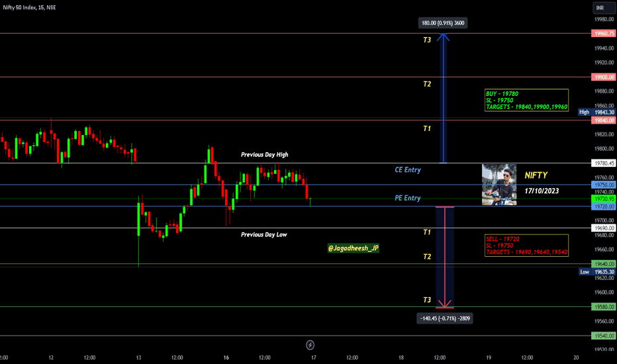
Task: Click the 19580.00 green price label
Action: tap(604, 307)
